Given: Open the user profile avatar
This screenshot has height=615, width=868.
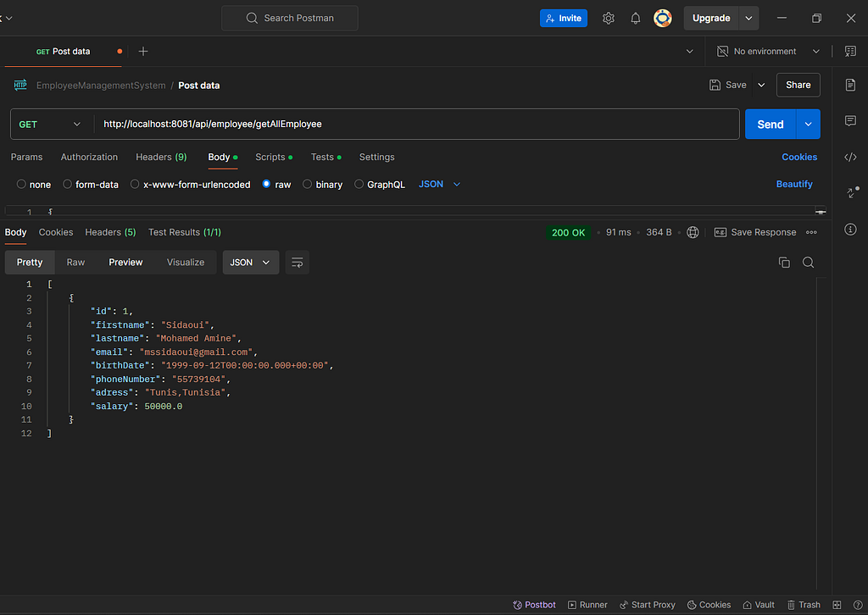Looking at the screenshot, I should [663, 19].
